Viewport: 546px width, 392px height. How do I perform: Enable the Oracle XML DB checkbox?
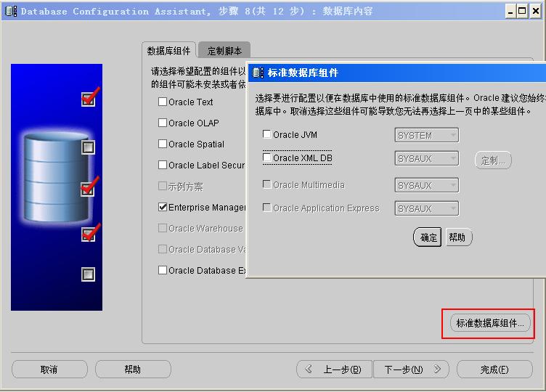coord(266,158)
